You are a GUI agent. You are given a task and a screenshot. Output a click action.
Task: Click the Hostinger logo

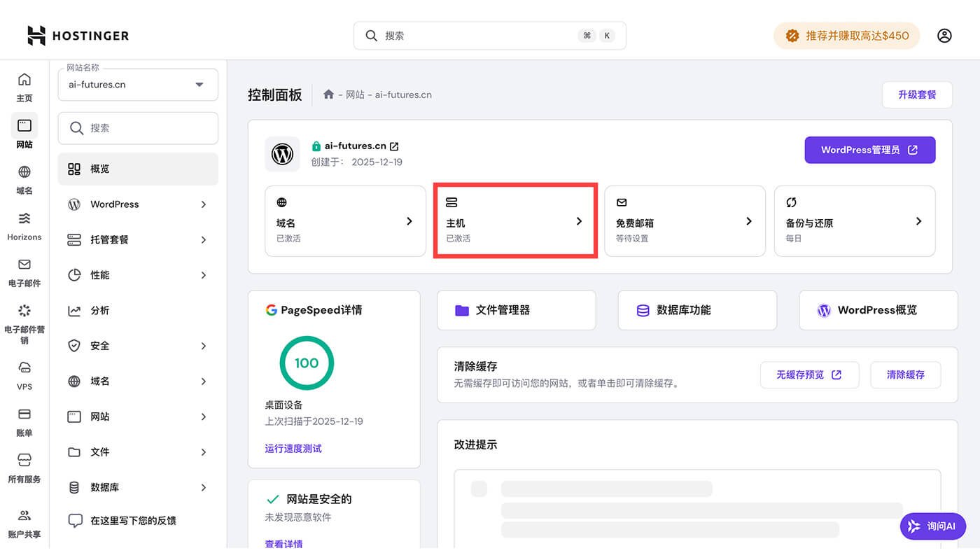pos(77,35)
